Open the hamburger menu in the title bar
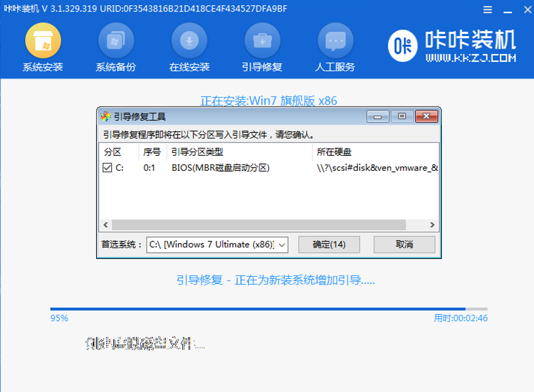 [488, 10]
